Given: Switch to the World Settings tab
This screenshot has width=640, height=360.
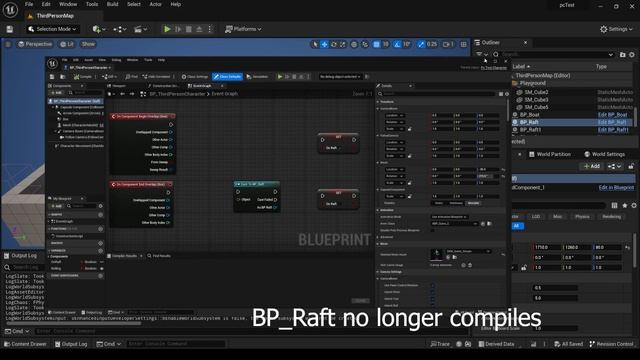Looking at the screenshot, I should pos(605,154).
